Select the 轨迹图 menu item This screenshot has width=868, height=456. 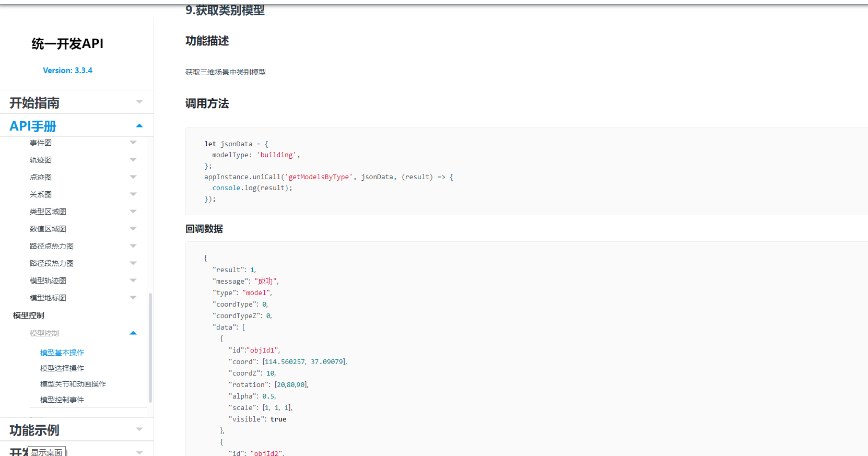click(41, 160)
